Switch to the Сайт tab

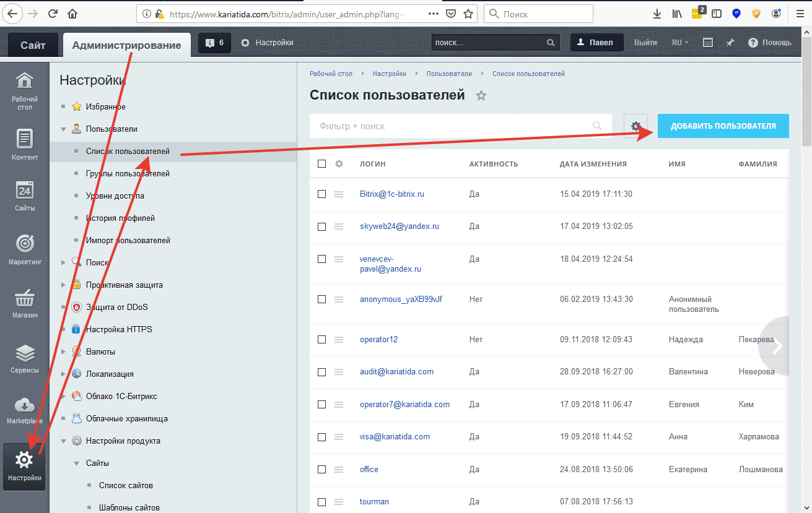pyautogui.click(x=33, y=45)
